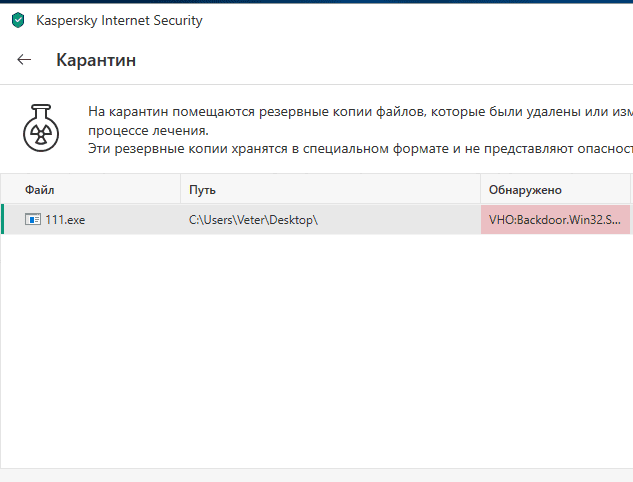Screen dimensions: 633x482
Task: Click the Карантин page heading
Action: tap(96, 60)
